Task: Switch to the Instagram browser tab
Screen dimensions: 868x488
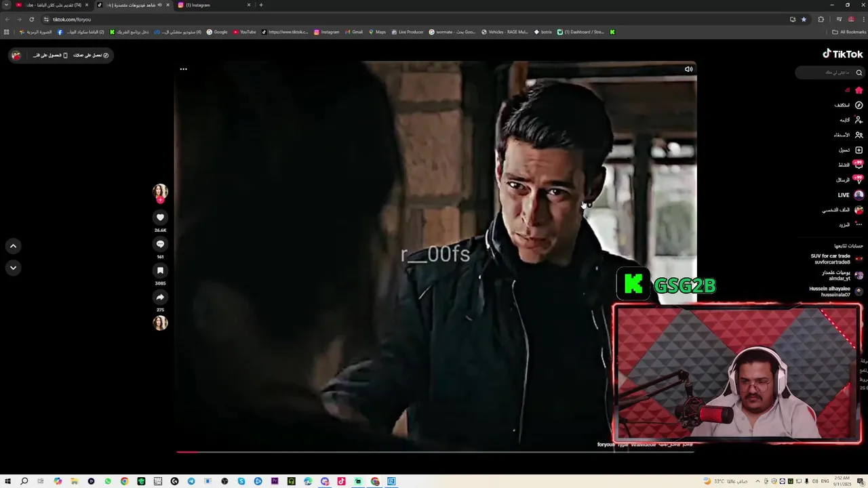Action: (x=214, y=5)
